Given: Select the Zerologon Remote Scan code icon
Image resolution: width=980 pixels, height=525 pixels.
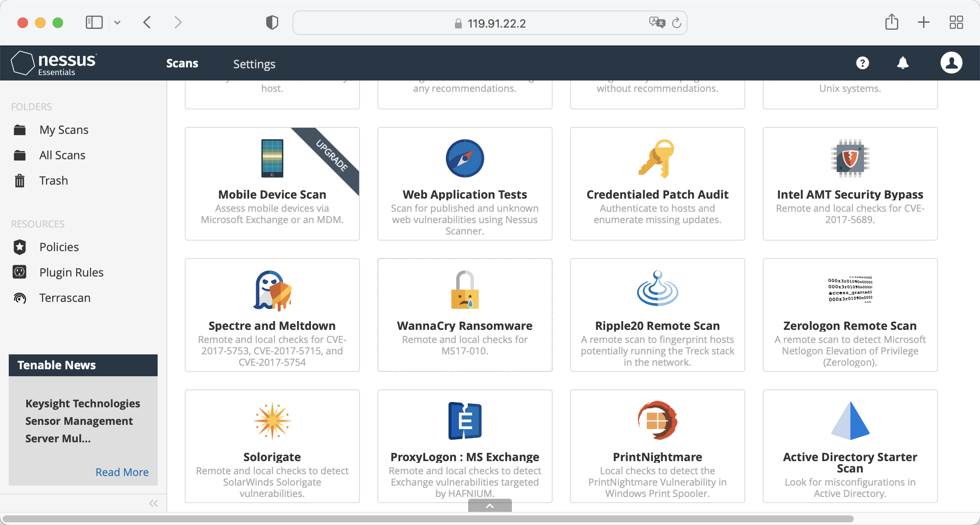Looking at the screenshot, I should coord(850,290).
